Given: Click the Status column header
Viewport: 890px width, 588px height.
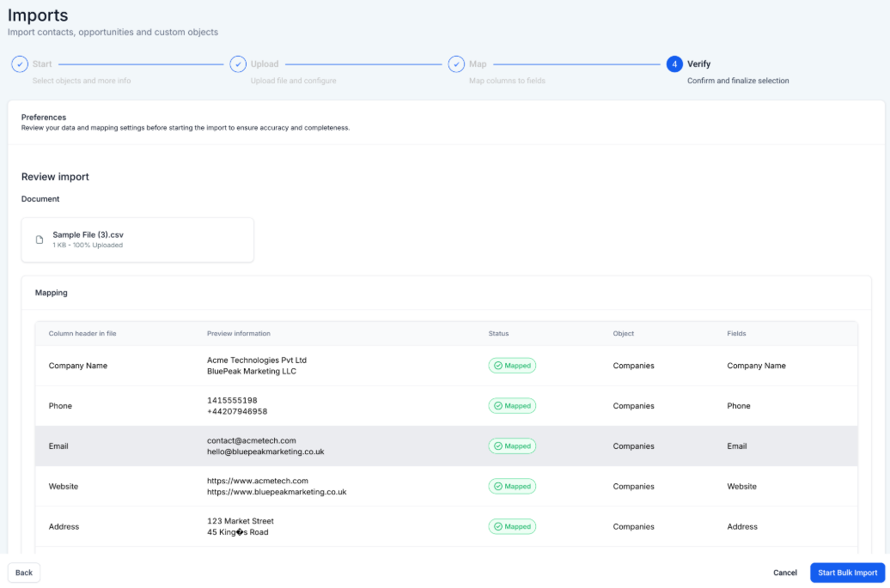Looking at the screenshot, I should (498, 334).
